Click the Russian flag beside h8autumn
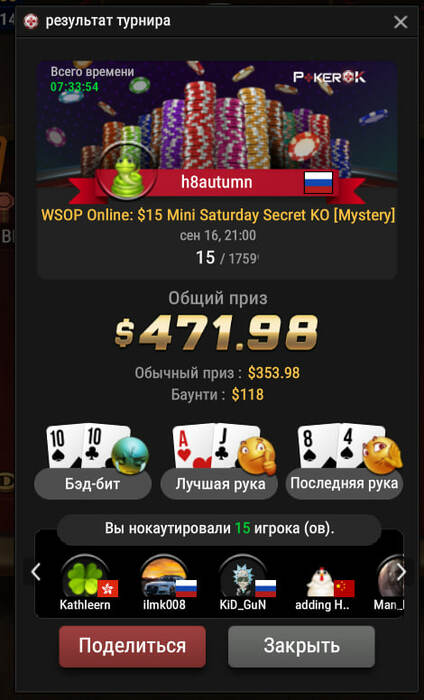Image resolution: width=424 pixels, height=700 pixels. [x=318, y=183]
